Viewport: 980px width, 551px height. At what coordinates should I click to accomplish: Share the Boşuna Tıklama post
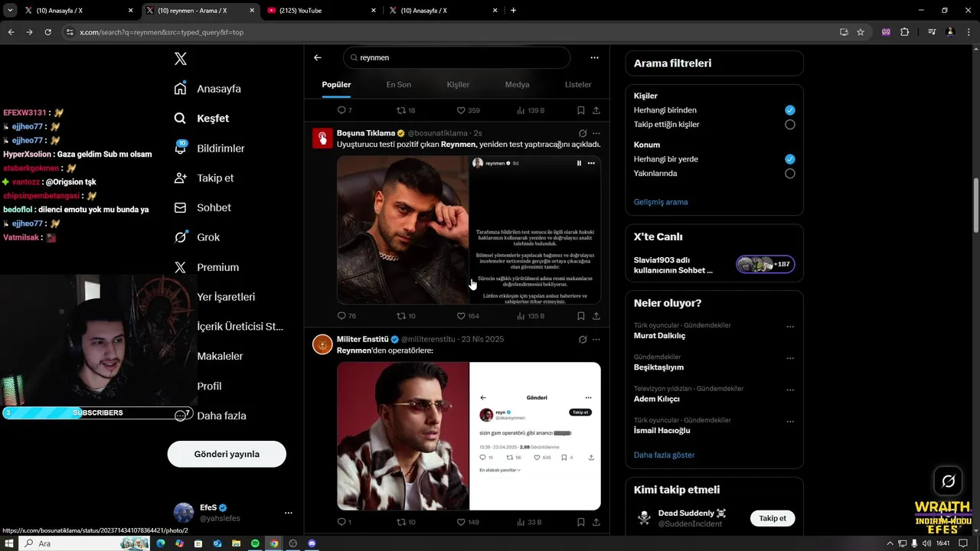pos(596,316)
